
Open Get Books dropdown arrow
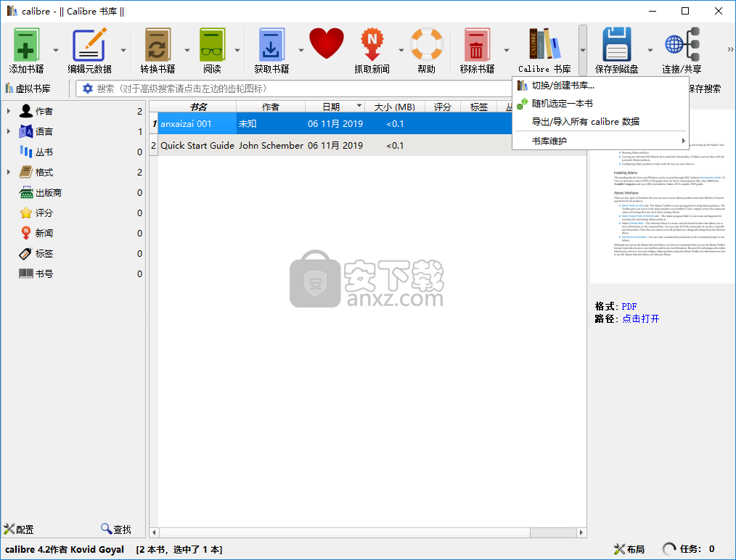click(301, 50)
